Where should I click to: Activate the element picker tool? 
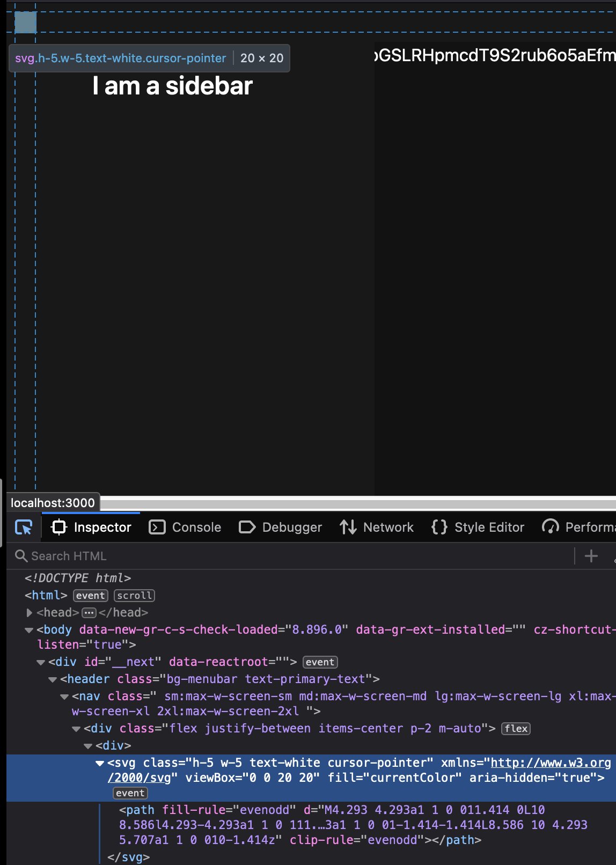coord(24,527)
